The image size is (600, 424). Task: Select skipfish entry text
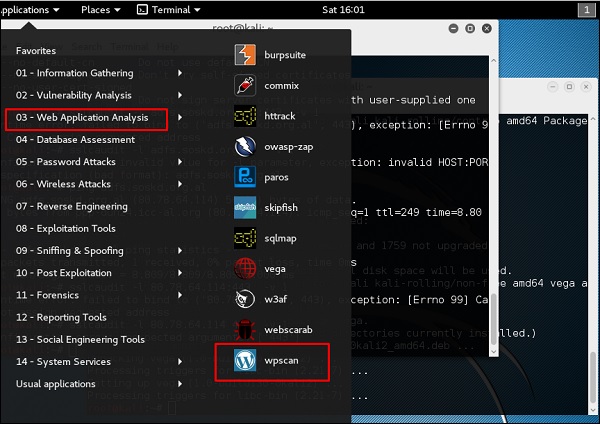click(x=281, y=207)
